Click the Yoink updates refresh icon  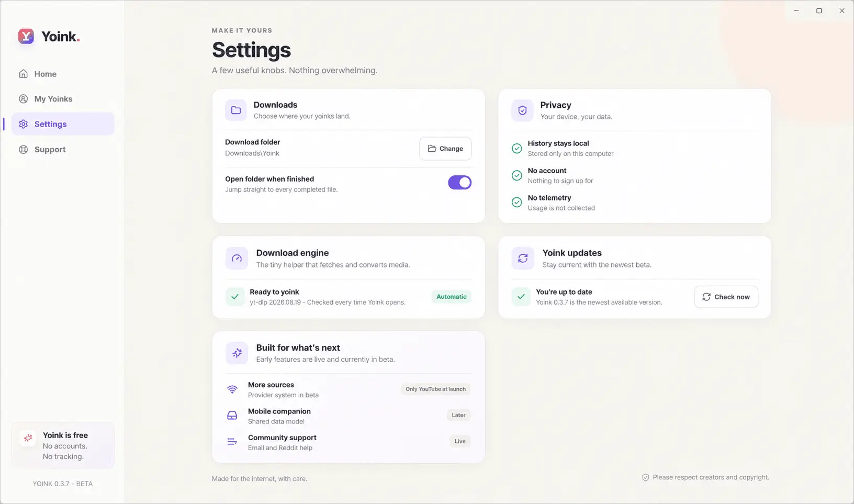(x=523, y=258)
